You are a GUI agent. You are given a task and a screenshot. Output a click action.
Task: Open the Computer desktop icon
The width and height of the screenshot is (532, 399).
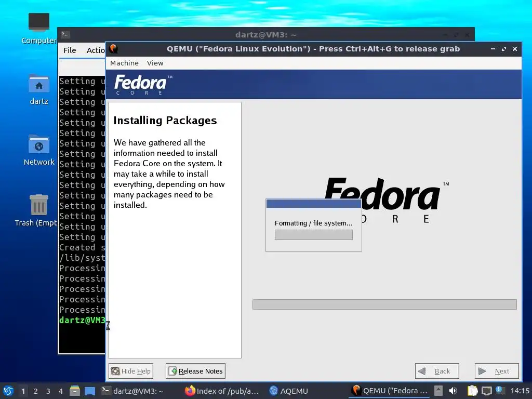point(38,29)
